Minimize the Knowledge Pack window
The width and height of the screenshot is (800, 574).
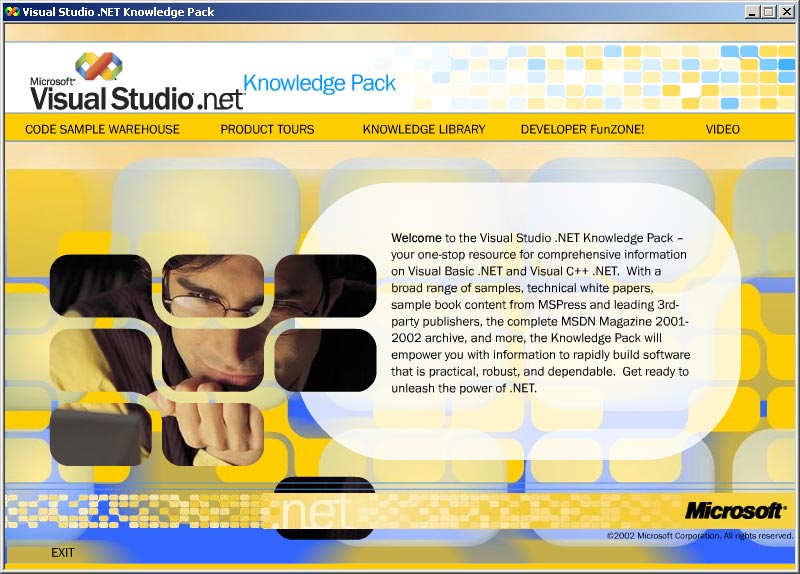point(752,11)
